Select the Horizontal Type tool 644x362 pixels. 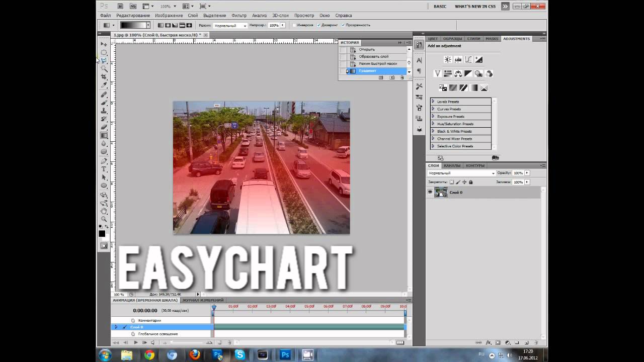pos(104,169)
